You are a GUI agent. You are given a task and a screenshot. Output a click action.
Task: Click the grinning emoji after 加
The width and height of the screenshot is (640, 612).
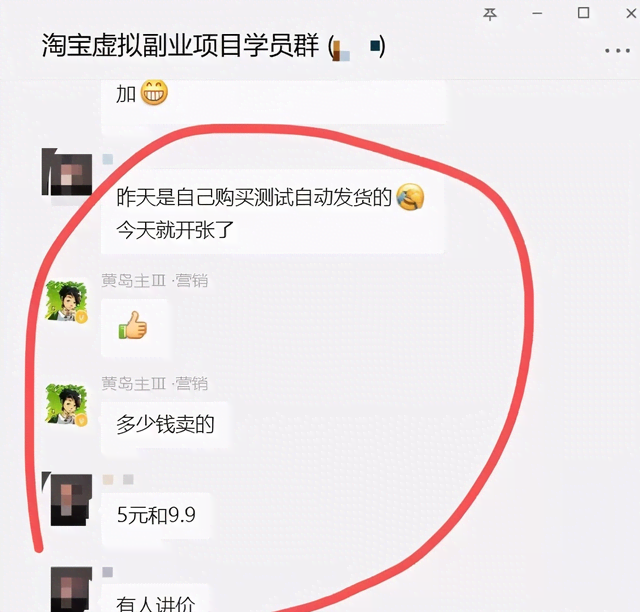(154, 92)
